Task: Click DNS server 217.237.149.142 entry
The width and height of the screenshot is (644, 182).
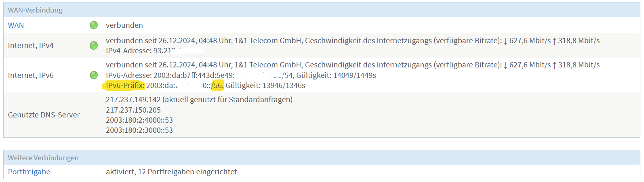Action: 133,99
